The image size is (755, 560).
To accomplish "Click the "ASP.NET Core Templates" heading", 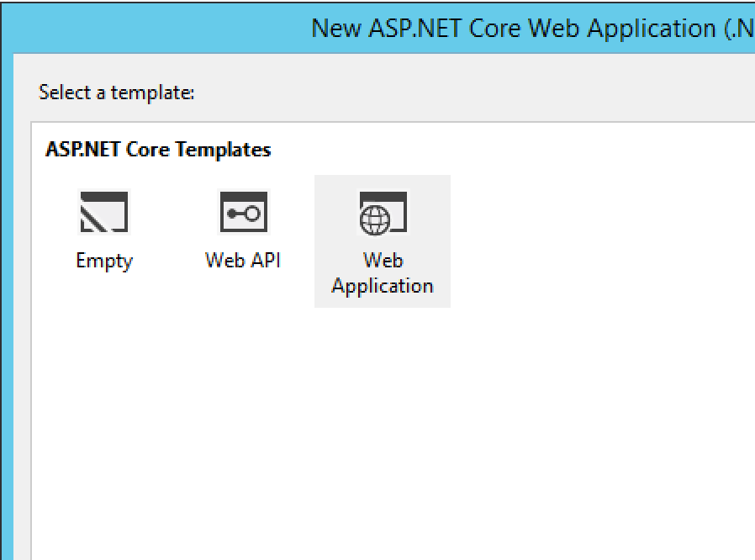I will point(158,150).
